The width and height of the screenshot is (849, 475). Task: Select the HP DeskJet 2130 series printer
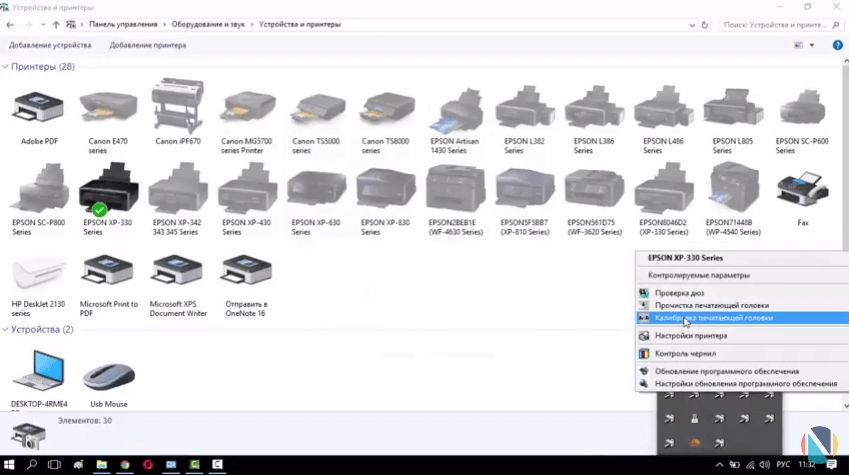pyautogui.click(x=39, y=272)
